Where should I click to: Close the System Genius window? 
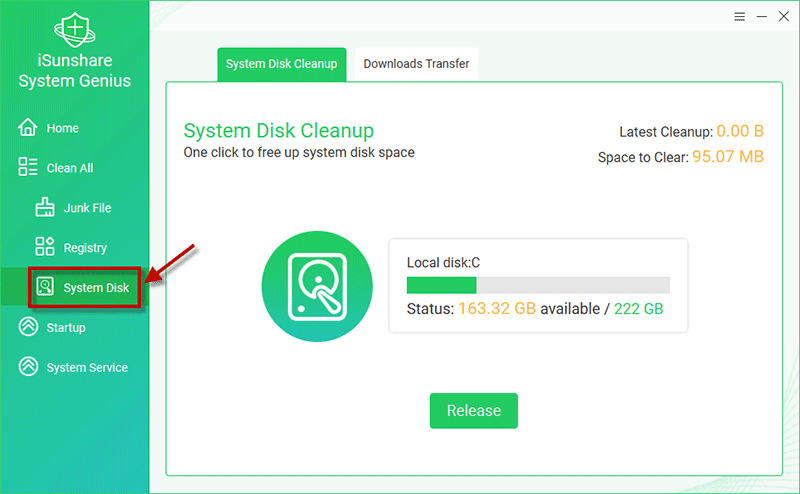pyautogui.click(x=784, y=16)
